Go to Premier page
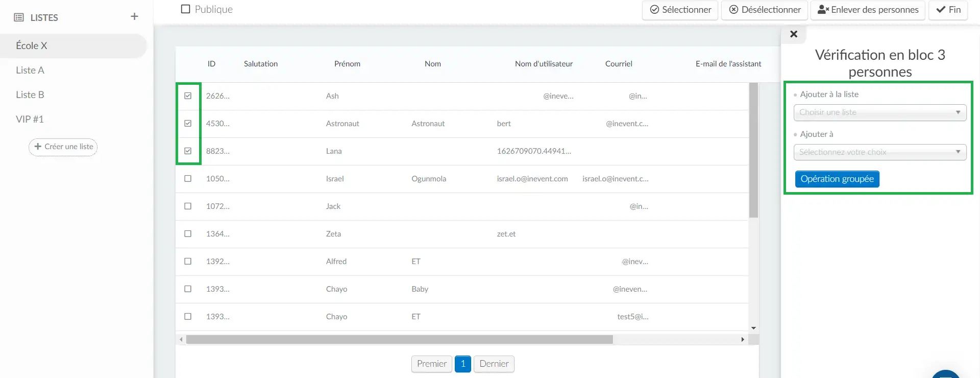 coord(432,364)
